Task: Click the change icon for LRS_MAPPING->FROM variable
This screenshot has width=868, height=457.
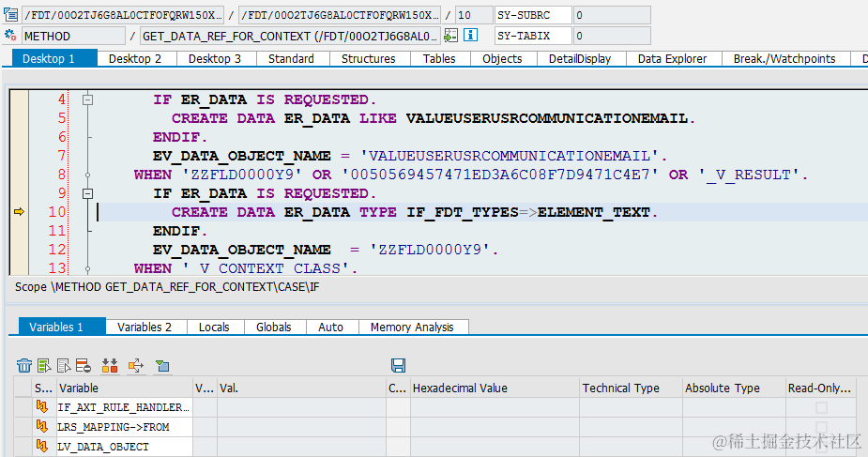Action: pos(42,426)
